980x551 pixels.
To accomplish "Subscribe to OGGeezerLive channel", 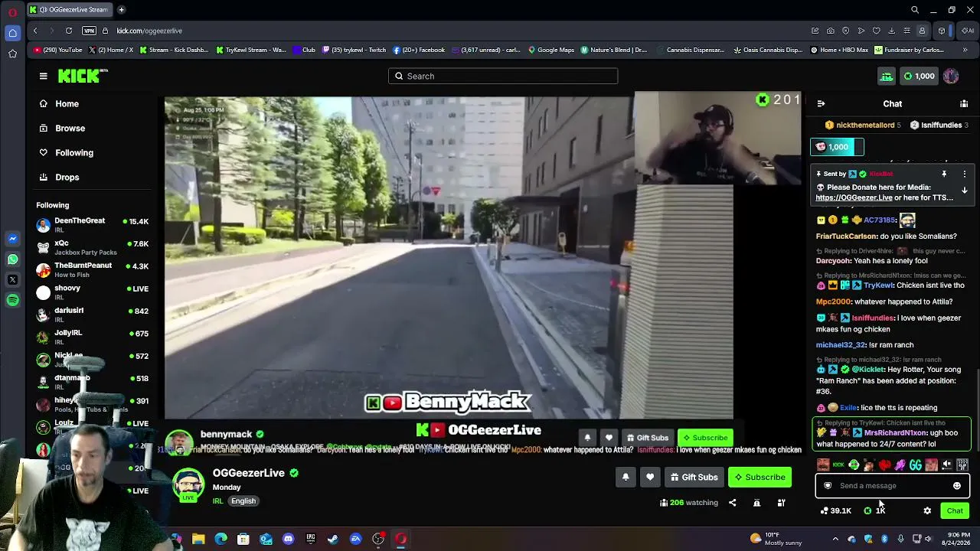I will [759, 478].
